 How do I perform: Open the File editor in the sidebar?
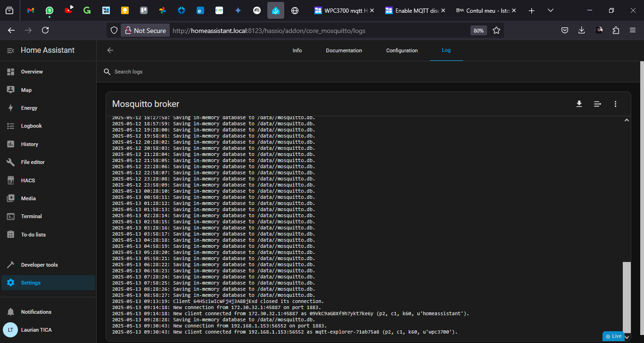pos(33,162)
